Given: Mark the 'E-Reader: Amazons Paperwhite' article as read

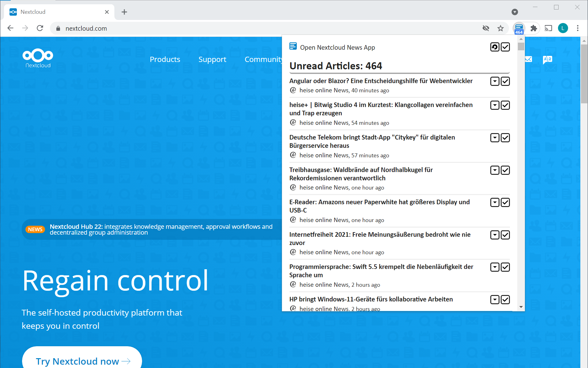Looking at the screenshot, I should click(x=505, y=202).
